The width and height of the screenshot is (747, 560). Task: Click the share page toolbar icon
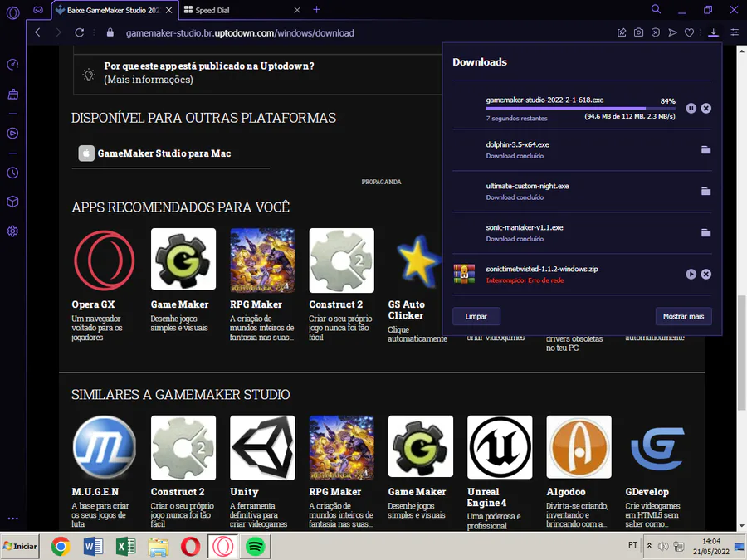point(622,32)
